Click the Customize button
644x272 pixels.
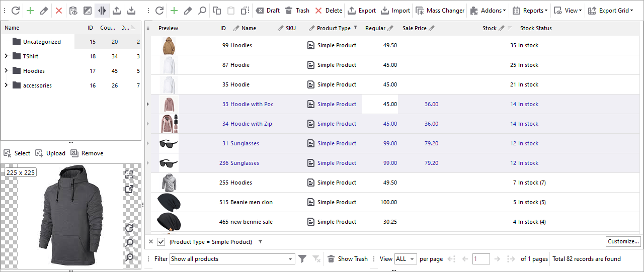tap(623, 241)
